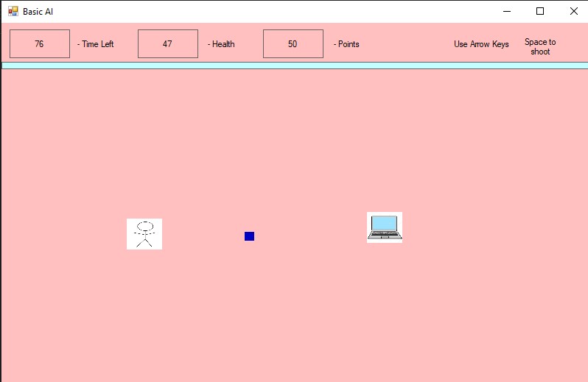Click the 'Space to shoot' instruction text
588x382 pixels.
click(540, 46)
